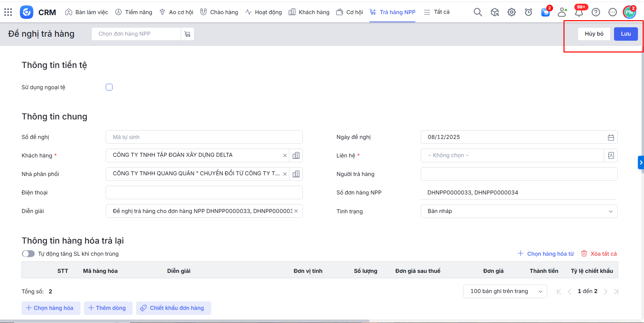Viewport: 644px width, 323px height.
Task: Open the app launcher grid icon
Action: click(x=8, y=12)
